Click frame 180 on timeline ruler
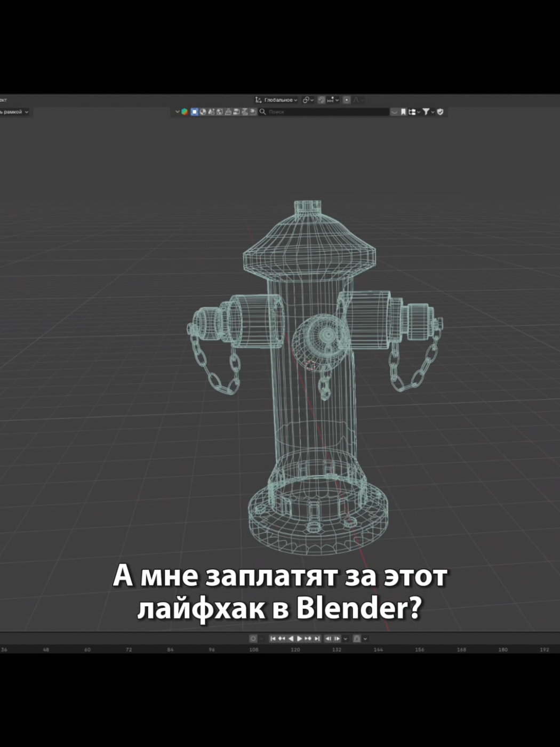The height and width of the screenshot is (747, 560). click(x=503, y=649)
